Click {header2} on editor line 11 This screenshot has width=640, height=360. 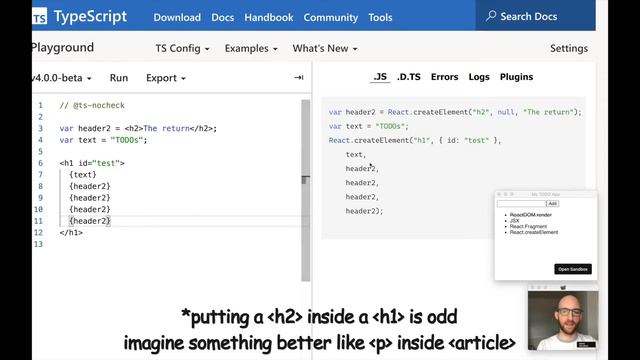point(90,221)
